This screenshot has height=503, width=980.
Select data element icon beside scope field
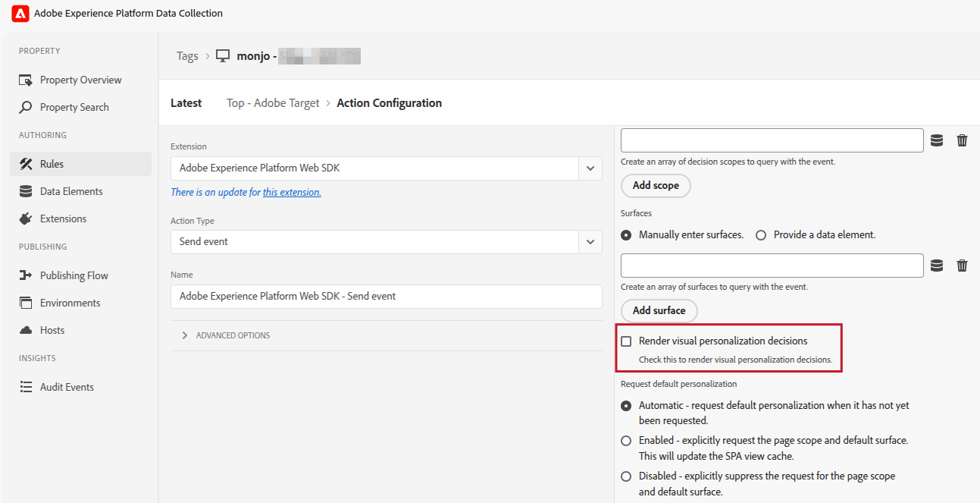click(x=937, y=140)
